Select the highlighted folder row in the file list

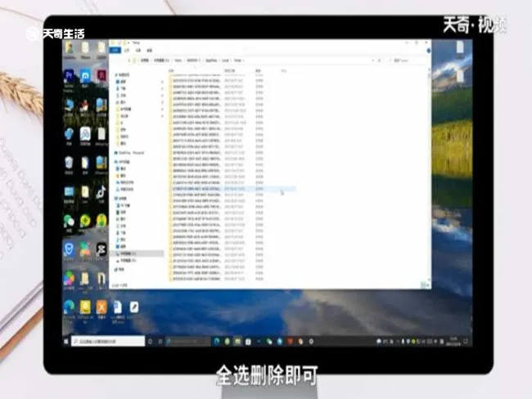232,189
